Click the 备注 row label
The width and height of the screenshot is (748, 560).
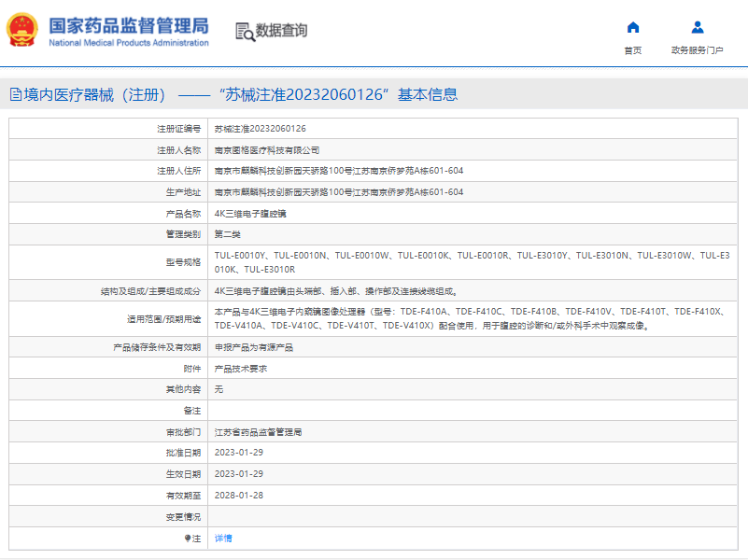point(192,411)
